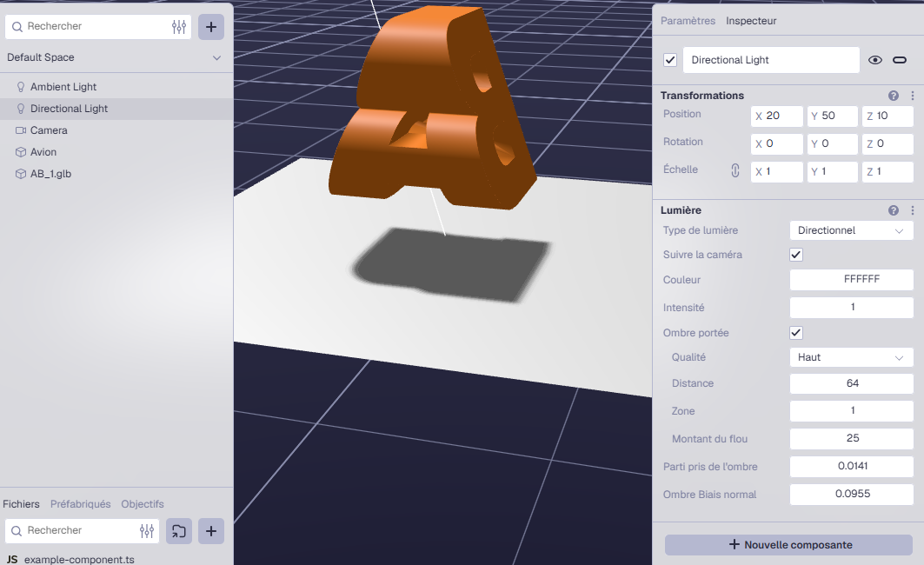
Task: Click Position Y field
Action: pos(832,116)
